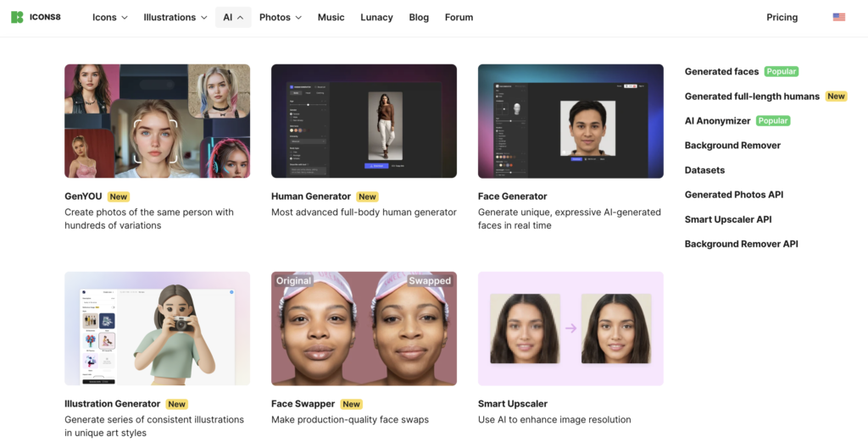The image size is (868, 442).
Task: Open Generated full-length humans link
Action: click(752, 97)
